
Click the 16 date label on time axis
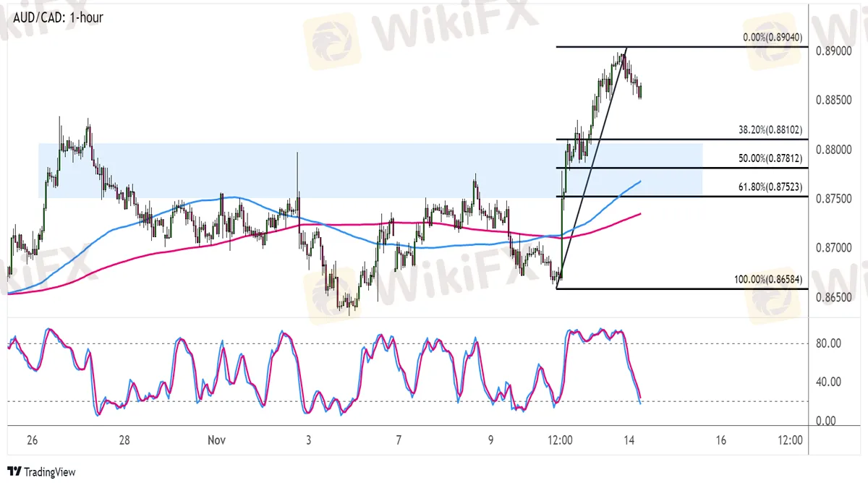tap(720, 440)
